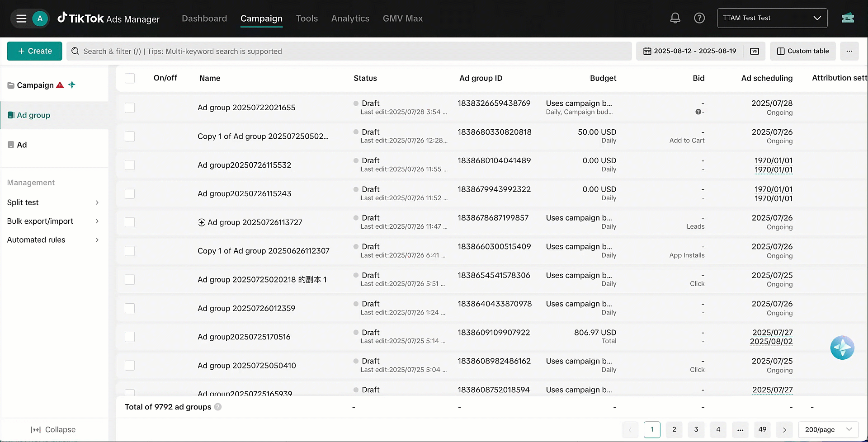
Task: Select all ad groups with the header checkbox
Action: [x=130, y=78]
